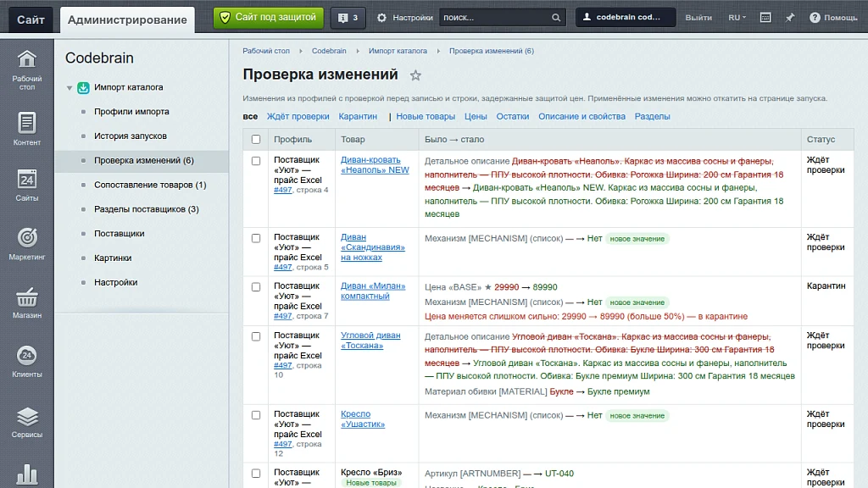Image resolution: width=868 pixels, height=488 pixels.
Task: Select the все filter
Action: [x=250, y=117]
